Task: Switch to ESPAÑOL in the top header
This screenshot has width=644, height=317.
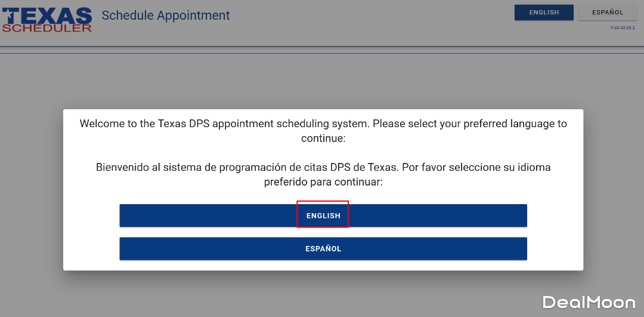Action: click(608, 13)
